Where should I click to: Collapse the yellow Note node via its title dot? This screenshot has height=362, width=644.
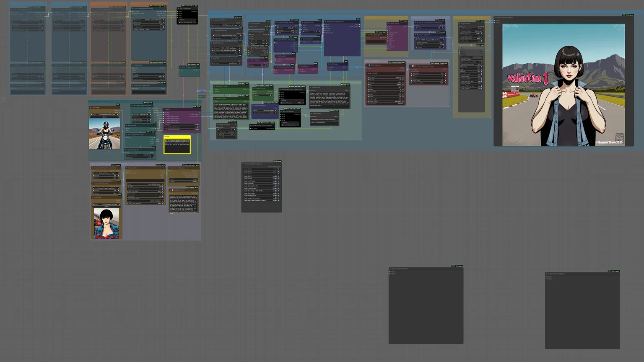point(166,137)
